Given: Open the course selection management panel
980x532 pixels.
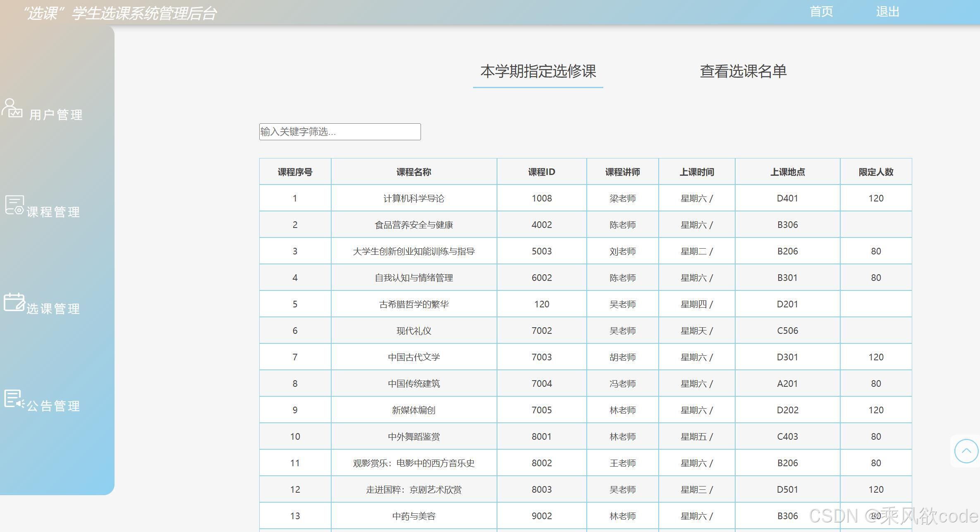Looking at the screenshot, I should pos(53,308).
